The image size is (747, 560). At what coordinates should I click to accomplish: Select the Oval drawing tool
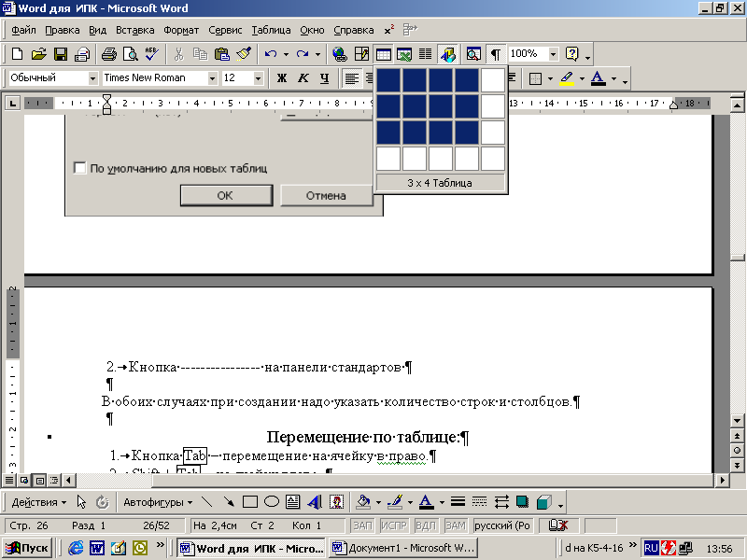(272, 502)
